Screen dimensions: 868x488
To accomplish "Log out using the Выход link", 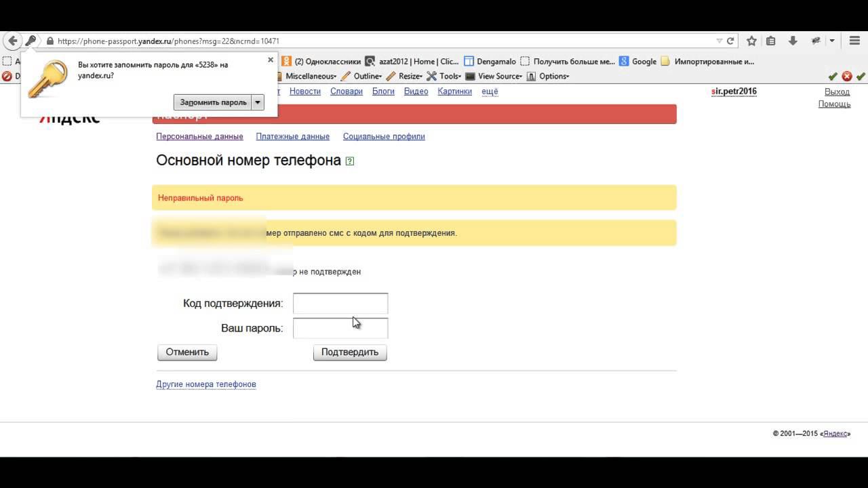I will [x=837, y=91].
